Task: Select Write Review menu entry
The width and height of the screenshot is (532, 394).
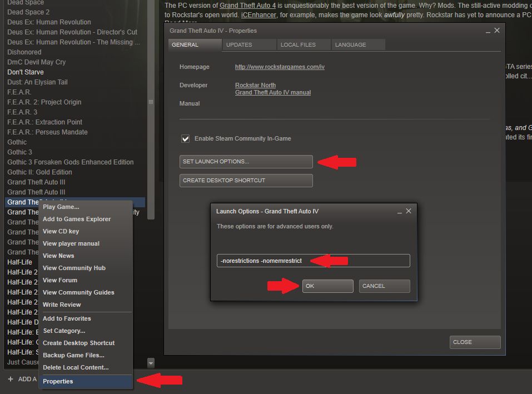Action: [x=86, y=305]
